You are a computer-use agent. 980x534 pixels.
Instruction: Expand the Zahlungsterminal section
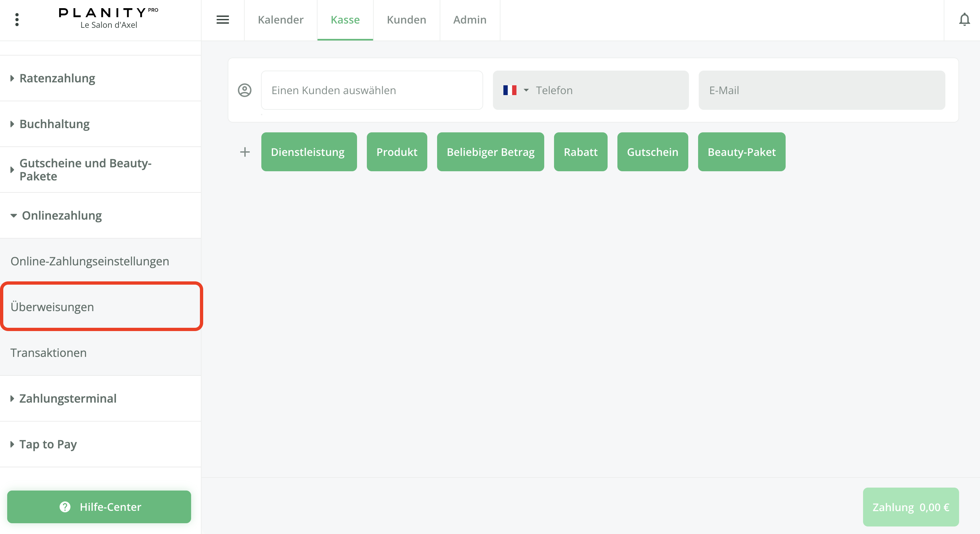click(68, 398)
